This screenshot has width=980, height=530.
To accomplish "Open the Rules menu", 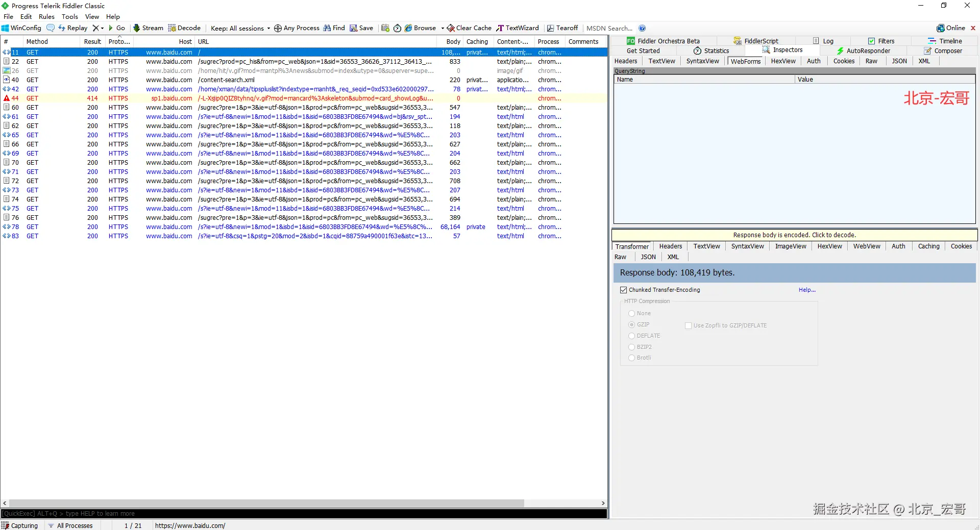I will coord(46,16).
